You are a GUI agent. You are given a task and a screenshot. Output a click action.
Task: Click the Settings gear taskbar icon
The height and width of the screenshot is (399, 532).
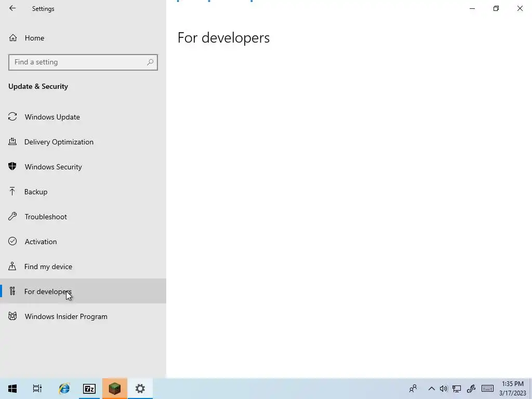140,389
